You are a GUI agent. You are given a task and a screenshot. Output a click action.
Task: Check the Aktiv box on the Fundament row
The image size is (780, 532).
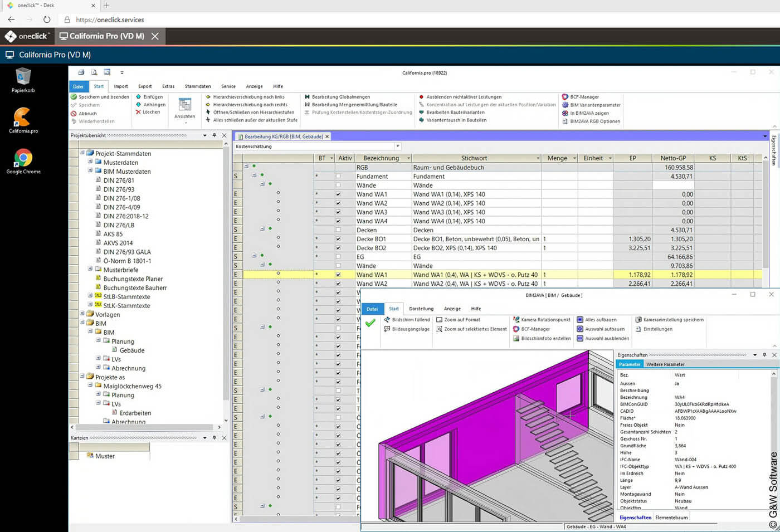click(338, 176)
